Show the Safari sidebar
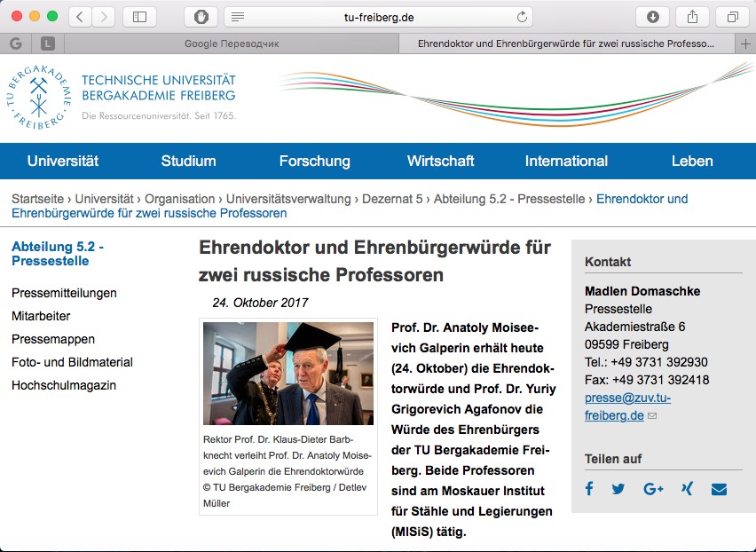Viewport: 756px width, 552px height. pyautogui.click(x=139, y=17)
